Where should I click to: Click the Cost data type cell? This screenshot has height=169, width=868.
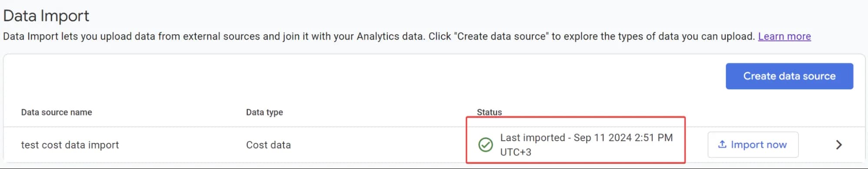click(268, 145)
